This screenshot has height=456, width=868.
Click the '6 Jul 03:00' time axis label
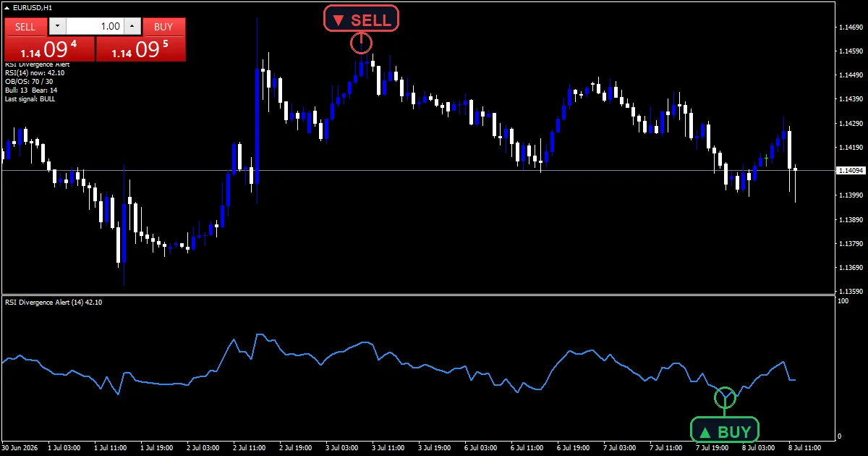[x=482, y=447]
